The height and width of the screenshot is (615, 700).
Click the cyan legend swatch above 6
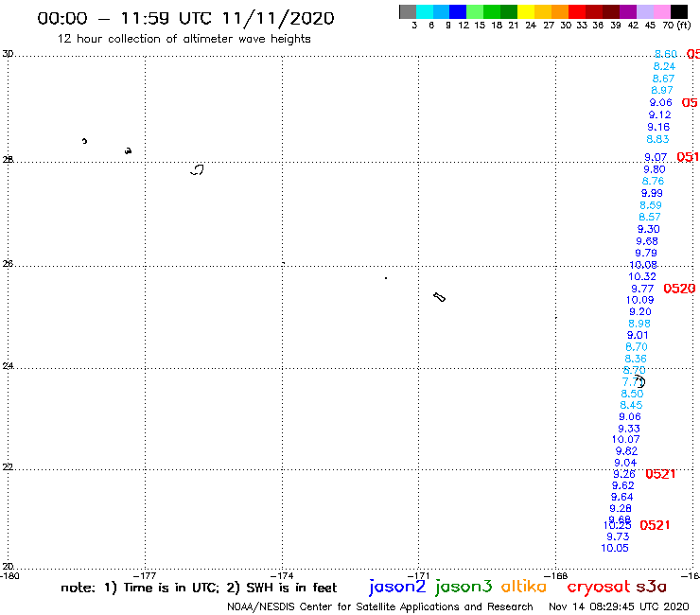[425, 11]
